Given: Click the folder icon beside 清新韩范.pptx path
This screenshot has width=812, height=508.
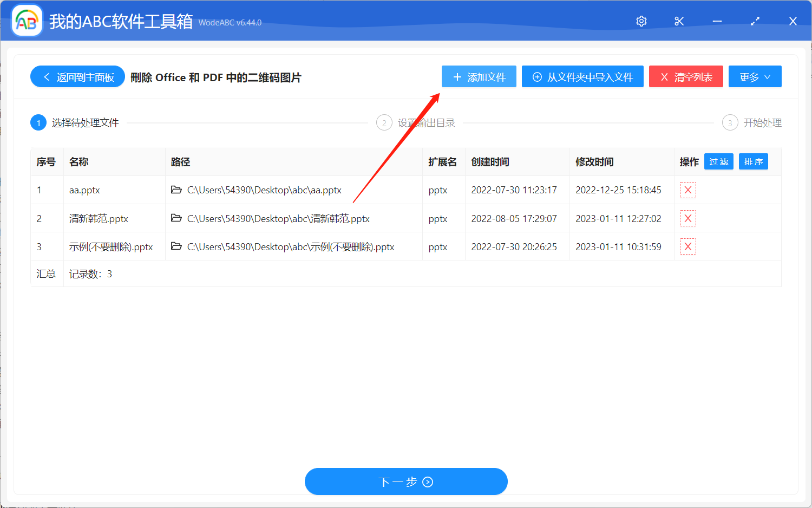Looking at the screenshot, I should (x=176, y=218).
